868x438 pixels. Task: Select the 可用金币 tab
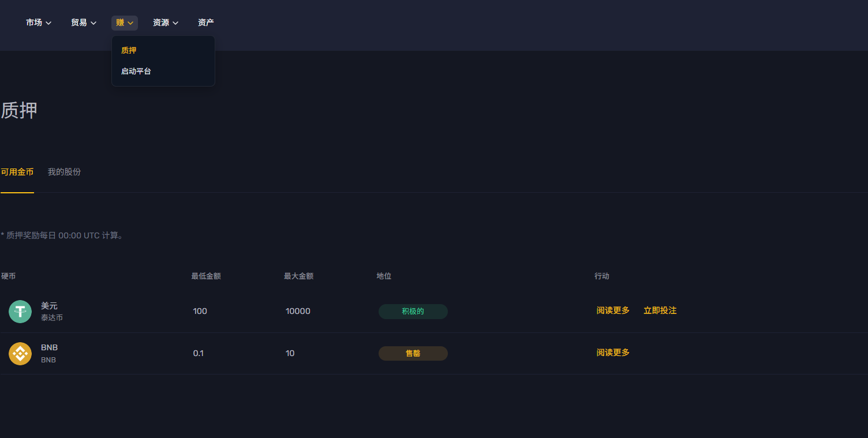pos(17,171)
